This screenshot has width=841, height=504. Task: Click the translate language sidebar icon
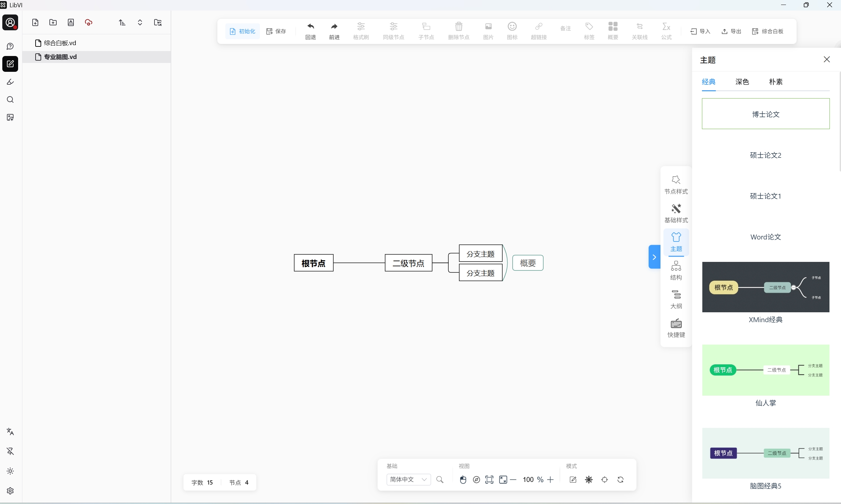coord(10,432)
